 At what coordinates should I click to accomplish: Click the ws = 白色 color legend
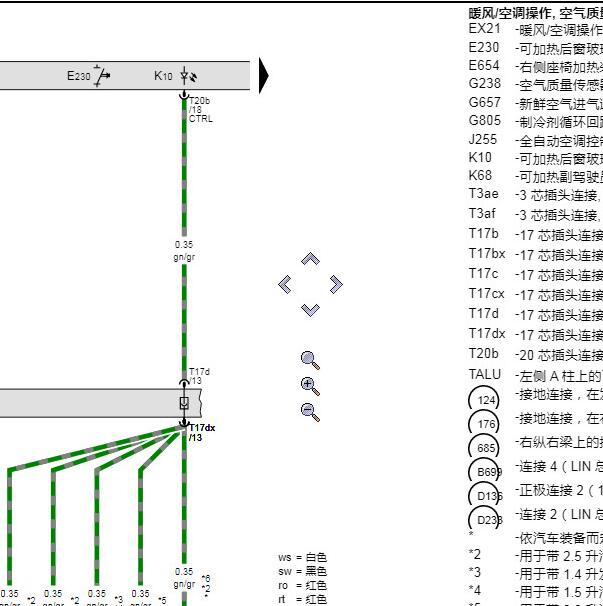(x=302, y=558)
